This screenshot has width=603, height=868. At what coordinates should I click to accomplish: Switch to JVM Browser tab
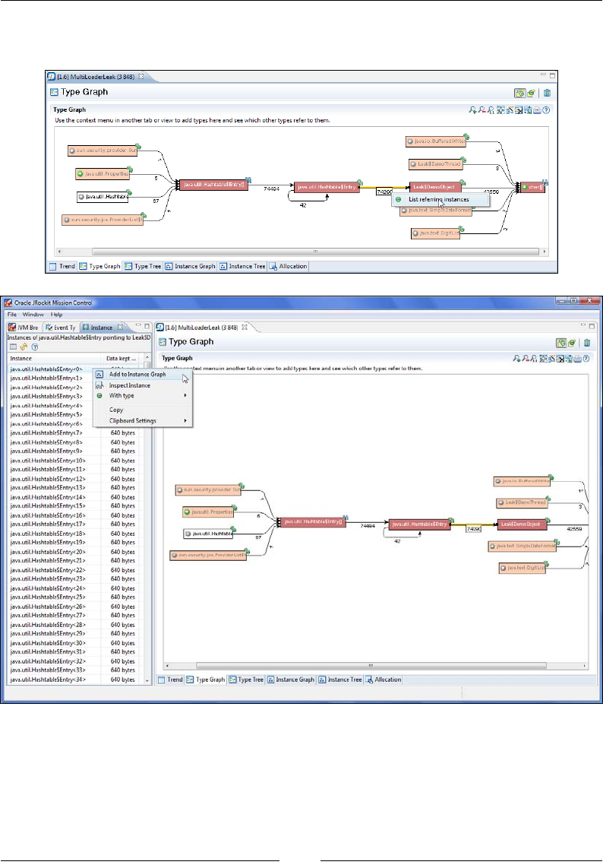click(24, 328)
